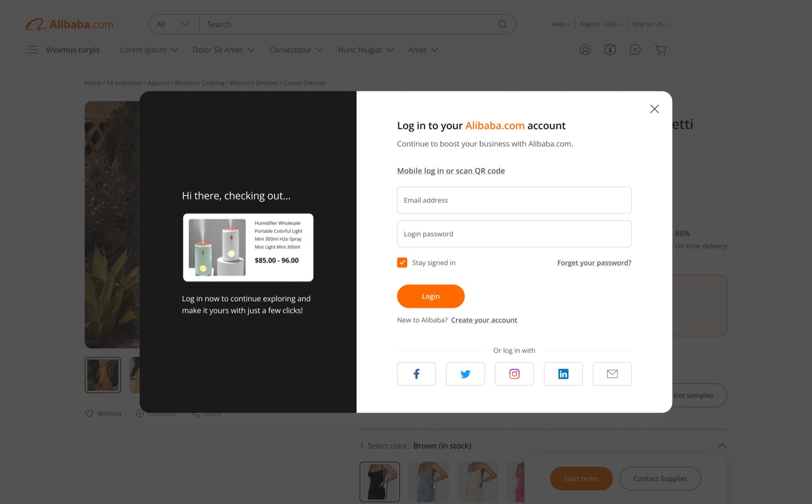The width and height of the screenshot is (812, 504).
Task: Open the user account icon
Action: point(585,50)
